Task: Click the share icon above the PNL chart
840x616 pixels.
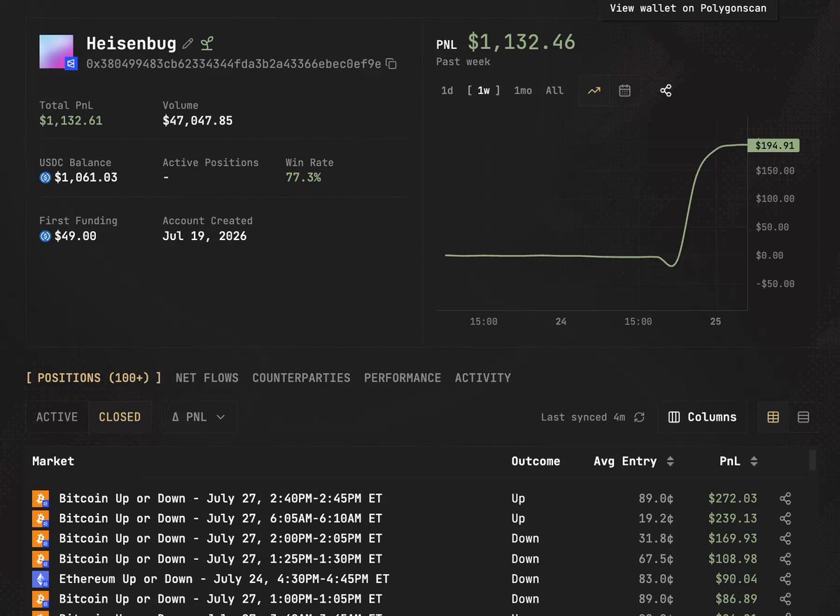Action: (666, 90)
